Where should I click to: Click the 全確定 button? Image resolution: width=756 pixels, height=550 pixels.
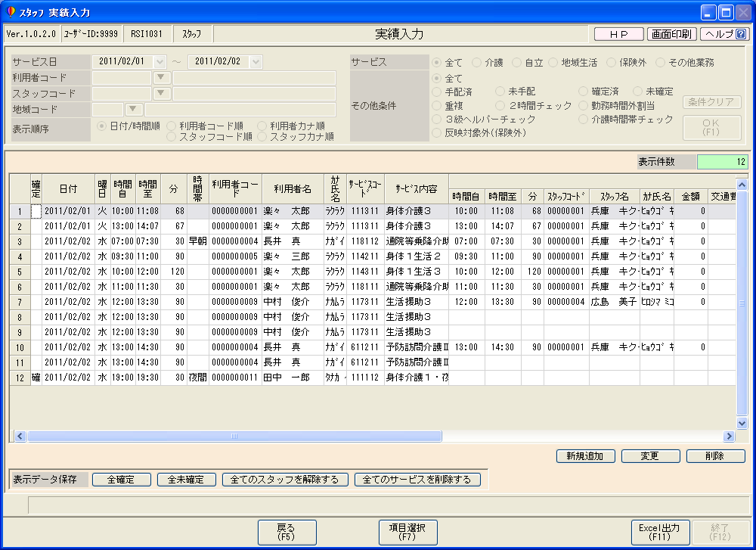click(121, 480)
